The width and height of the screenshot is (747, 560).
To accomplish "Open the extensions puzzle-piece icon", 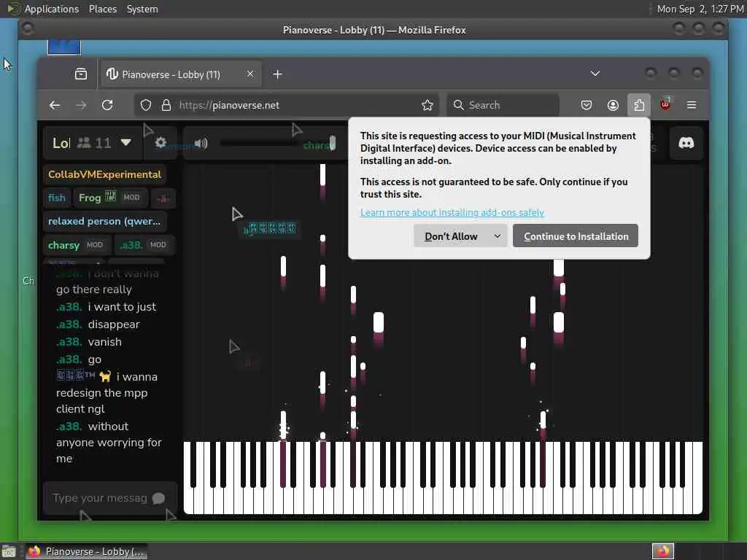I will 639,105.
